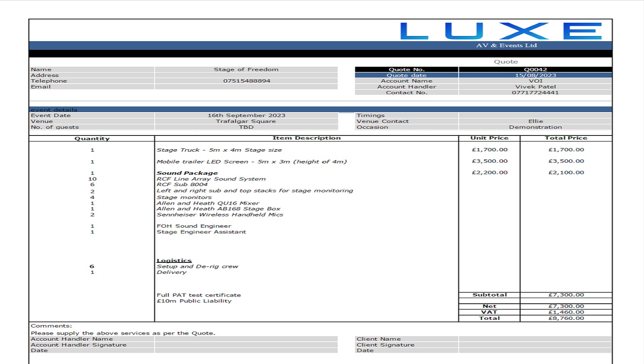Select the venue contact Ellie
644x364 pixels.
point(536,121)
